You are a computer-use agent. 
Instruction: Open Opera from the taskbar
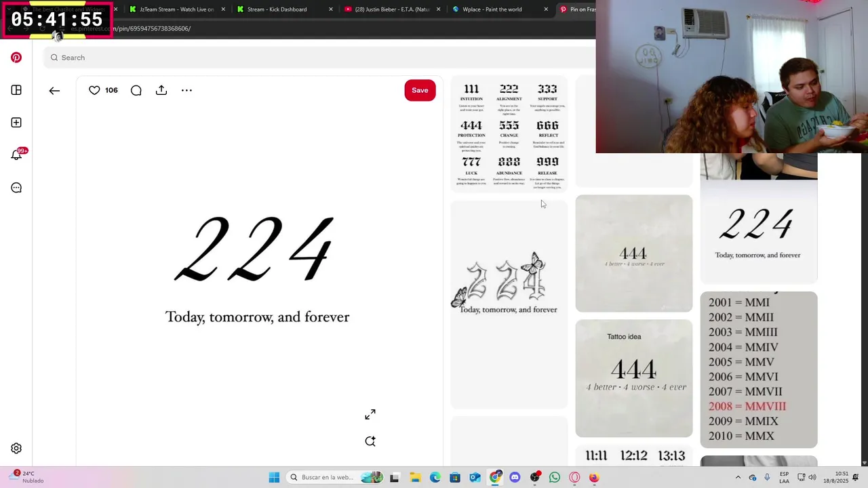coord(574,477)
